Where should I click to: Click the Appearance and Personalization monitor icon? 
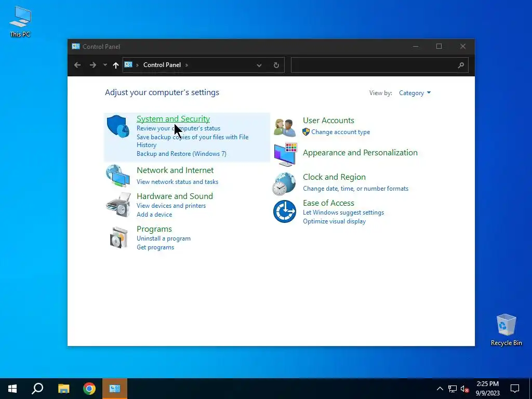pos(285,155)
